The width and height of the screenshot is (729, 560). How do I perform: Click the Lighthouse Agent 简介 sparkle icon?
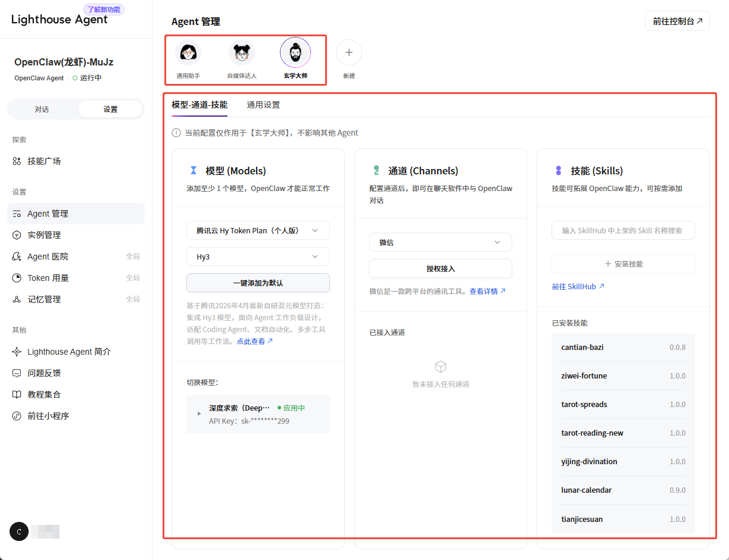[x=17, y=352]
